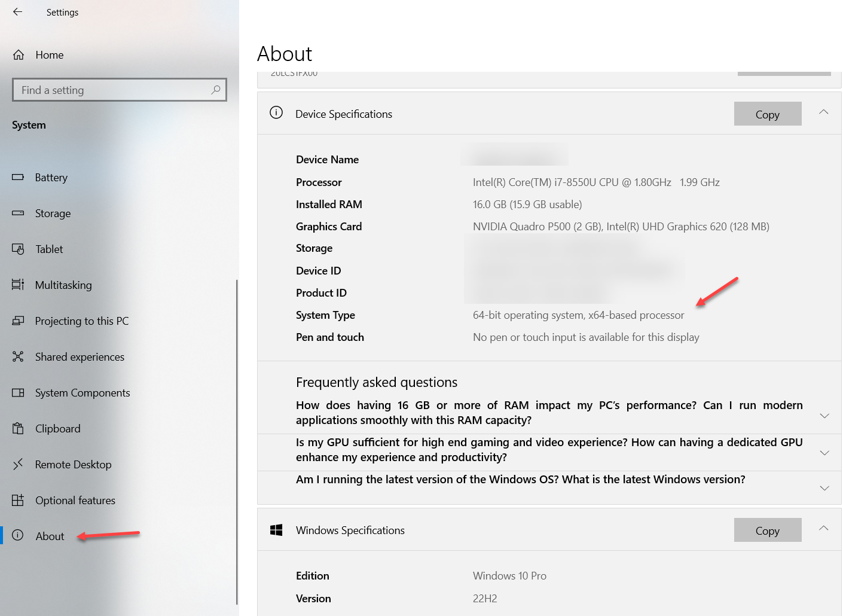Click the Remote Desktop icon

(18, 465)
